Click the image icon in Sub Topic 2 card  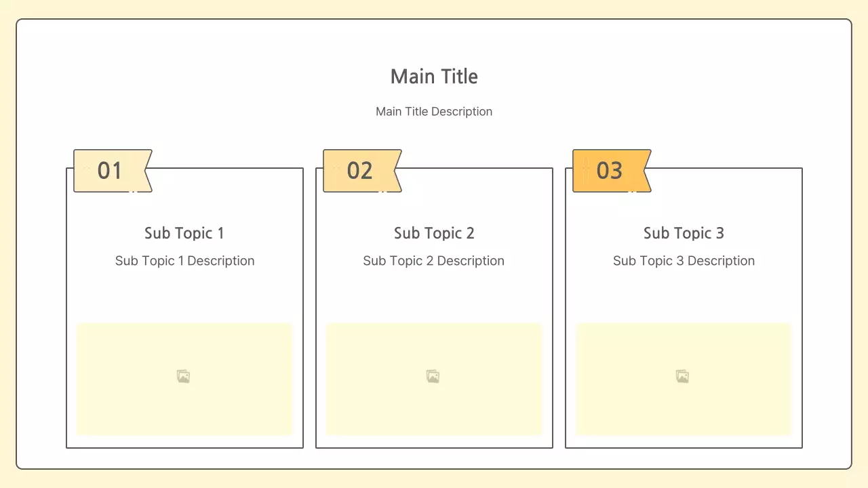(433, 376)
